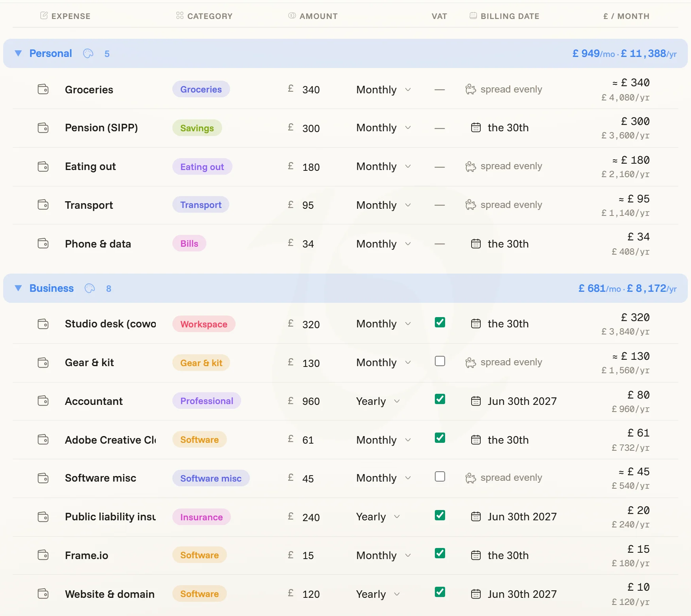691x616 pixels.
Task: Click calendar icon on Accountant row
Action: pyautogui.click(x=476, y=401)
